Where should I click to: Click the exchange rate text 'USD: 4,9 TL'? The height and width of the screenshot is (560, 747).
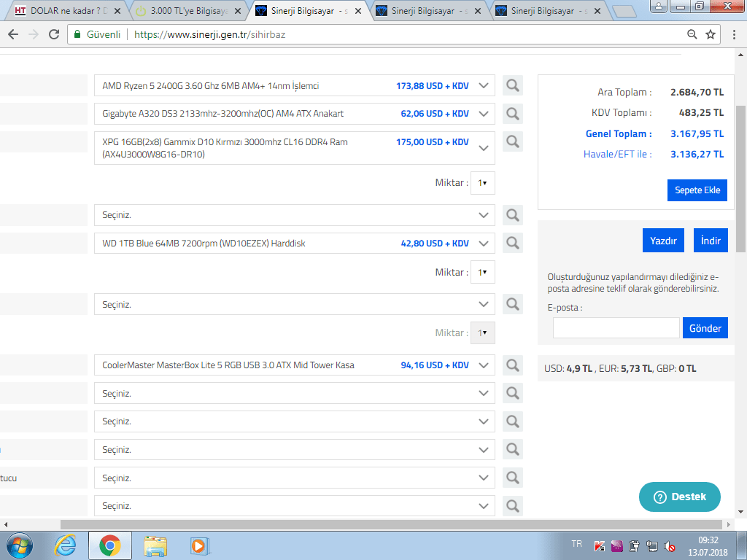pyautogui.click(x=568, y=368)
